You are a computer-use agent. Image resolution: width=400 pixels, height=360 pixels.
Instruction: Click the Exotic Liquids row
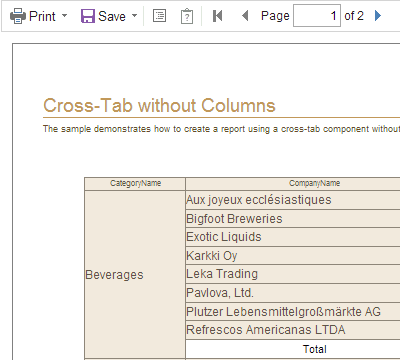[293, 237]
